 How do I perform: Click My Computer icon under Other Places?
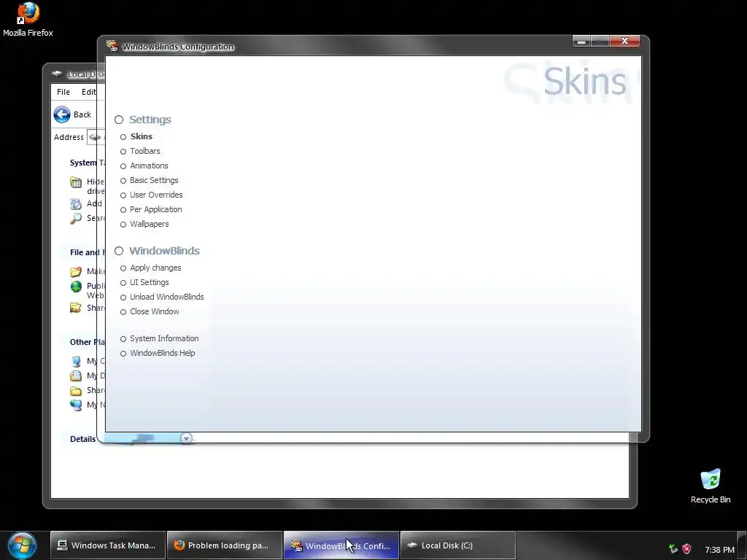pos(76,362)
